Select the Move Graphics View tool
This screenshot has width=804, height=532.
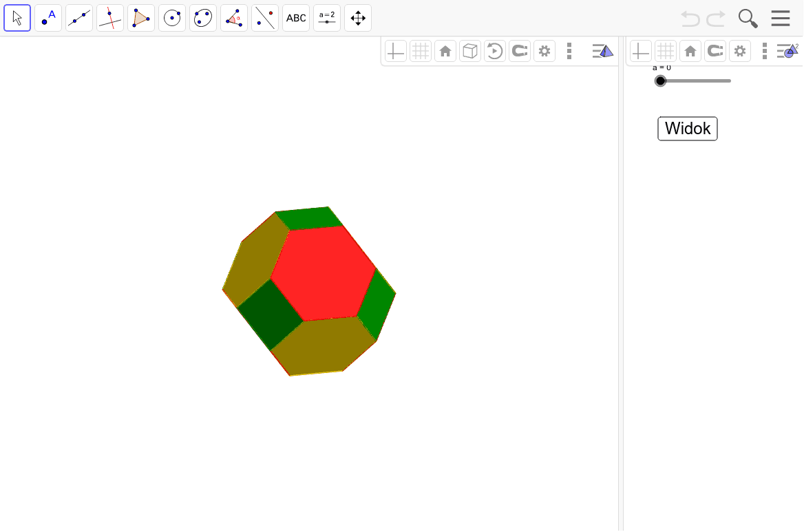[x=358, y=18]
